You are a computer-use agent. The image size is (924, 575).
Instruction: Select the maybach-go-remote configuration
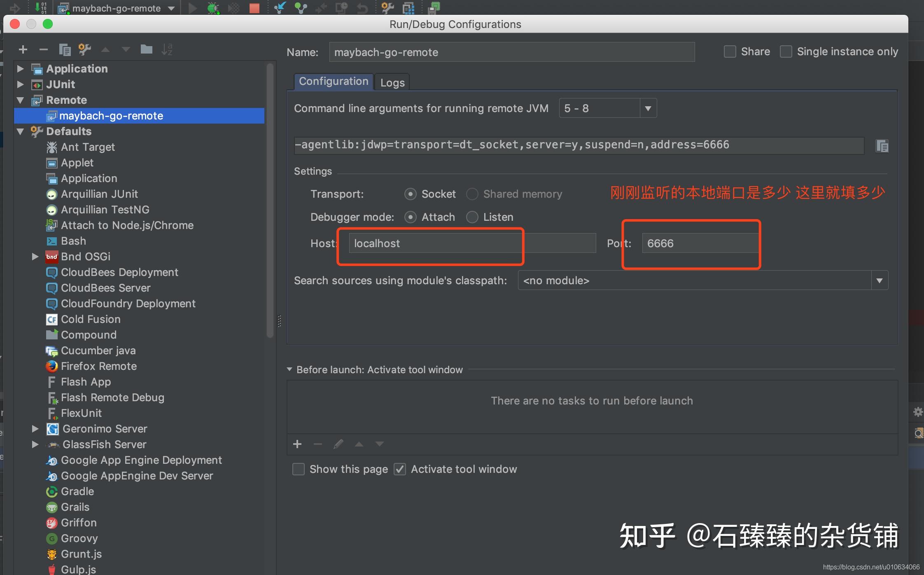[x=111, y=116]
